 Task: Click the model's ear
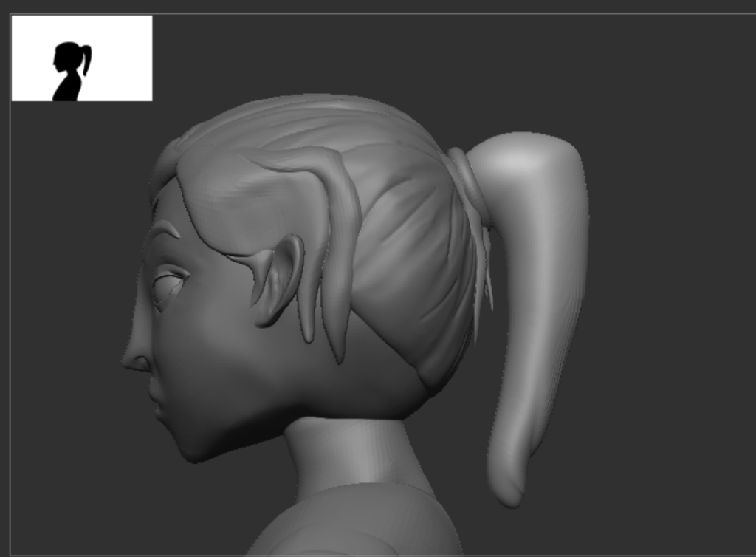[x=279, y=279]
